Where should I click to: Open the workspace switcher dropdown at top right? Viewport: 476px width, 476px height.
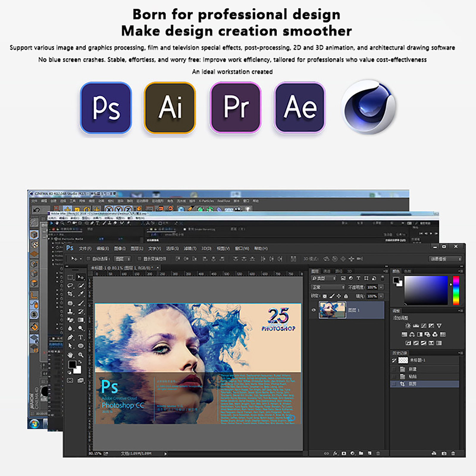445,259
